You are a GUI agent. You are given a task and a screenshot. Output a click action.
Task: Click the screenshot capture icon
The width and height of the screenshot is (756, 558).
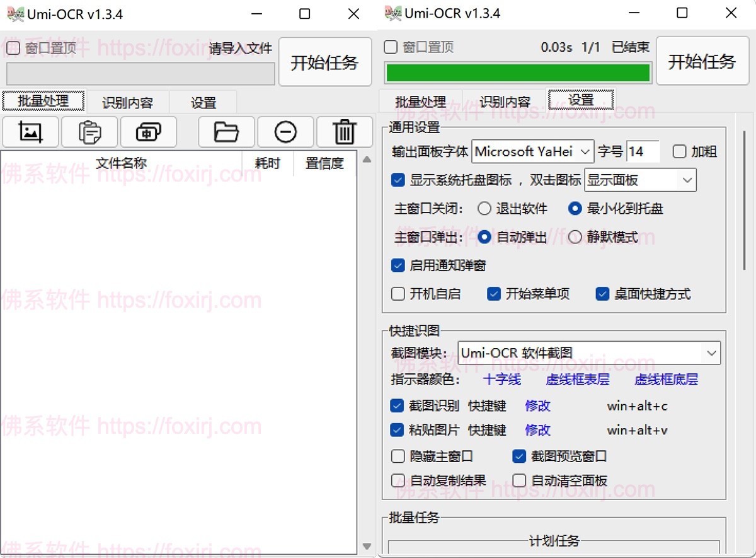pyautogui.click(x=148, y=132)
